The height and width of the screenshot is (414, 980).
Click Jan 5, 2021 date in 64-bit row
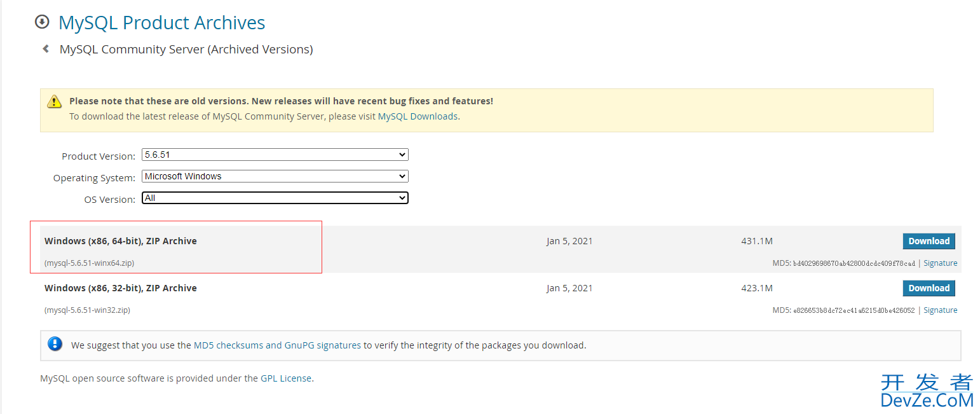point(569,241)
